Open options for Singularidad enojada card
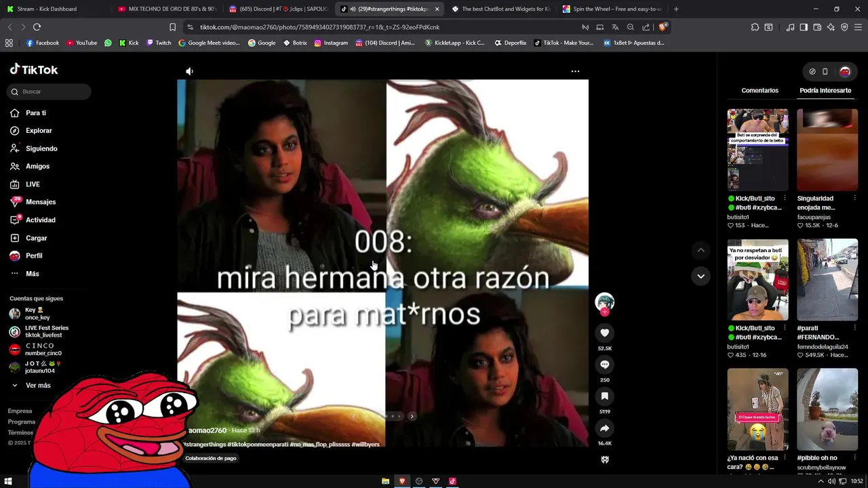Viewport: 868px width, 488px height. [x=854, y=199]
